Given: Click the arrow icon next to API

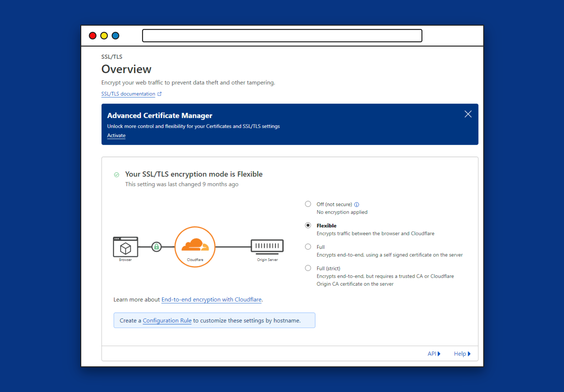Looking at the screenshot, I should tap(440, 354).
